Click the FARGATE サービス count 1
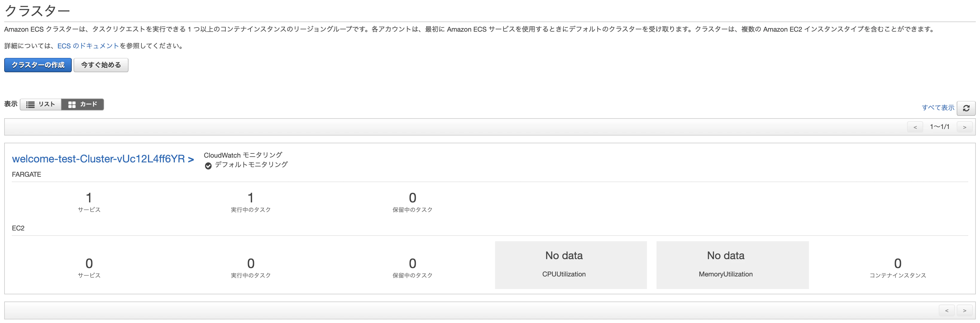Screen dimensions: 980x323 (x=89, y=198)
